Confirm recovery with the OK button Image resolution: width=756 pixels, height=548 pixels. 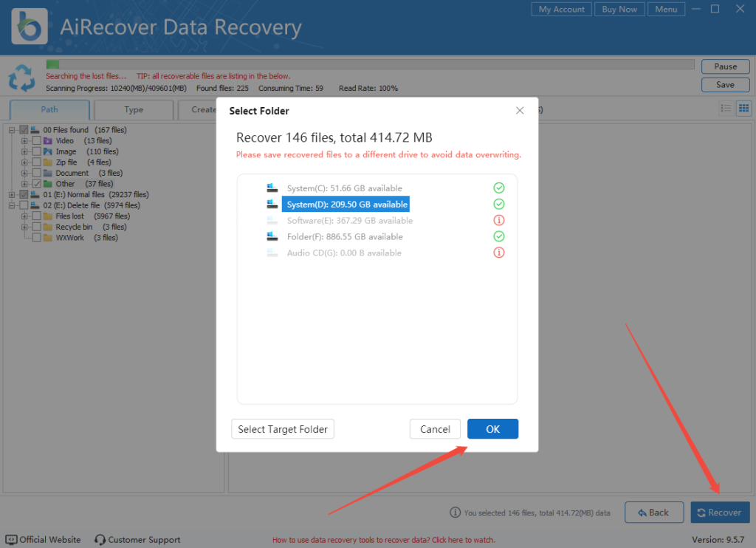(492, 428)
